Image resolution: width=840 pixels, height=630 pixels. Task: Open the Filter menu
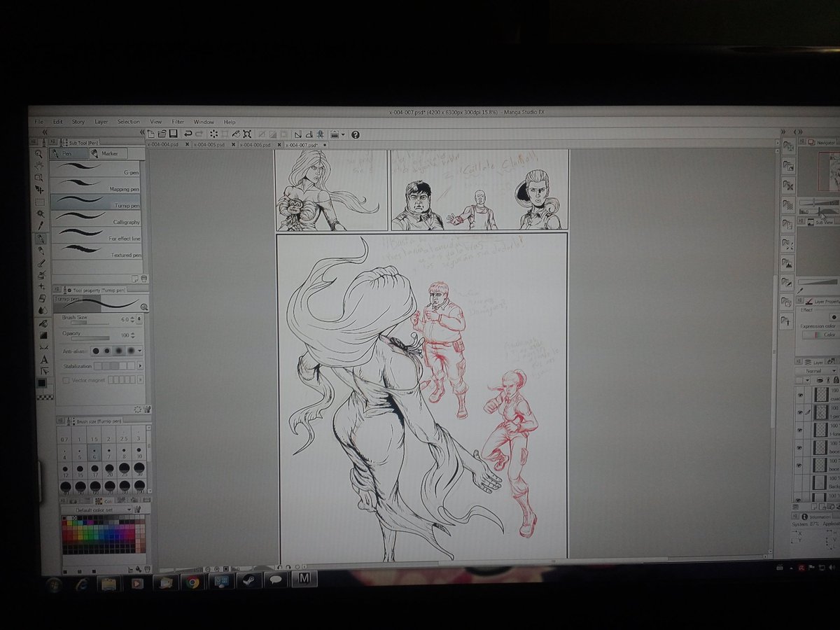(x=178, y=122)
